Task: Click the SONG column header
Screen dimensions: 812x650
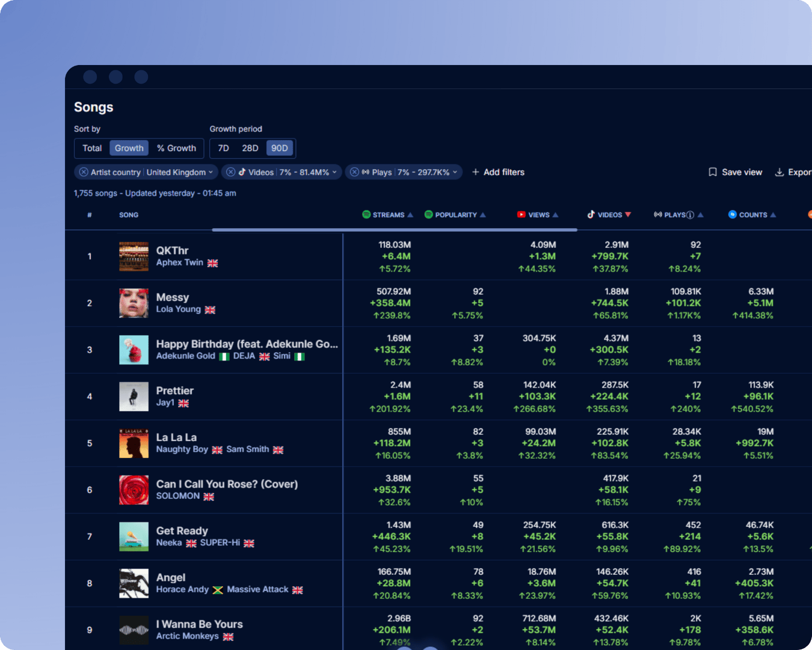Action: pyautogui.click(x=129, y=215)
